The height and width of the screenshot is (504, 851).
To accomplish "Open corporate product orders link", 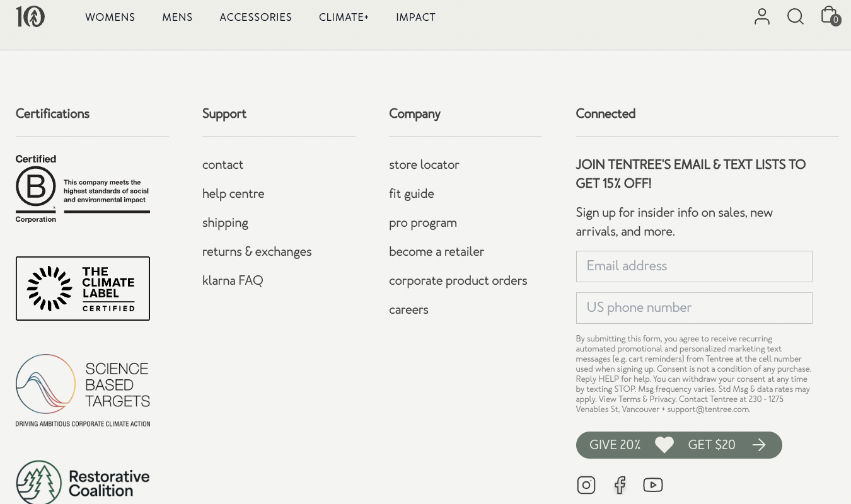I will coord(458,280).
